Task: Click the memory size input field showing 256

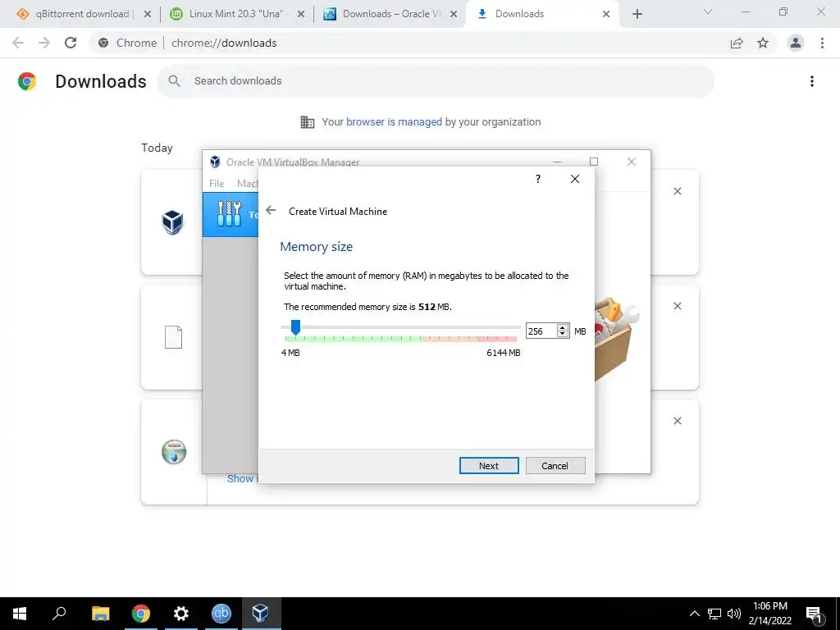Action: [541, 331]
